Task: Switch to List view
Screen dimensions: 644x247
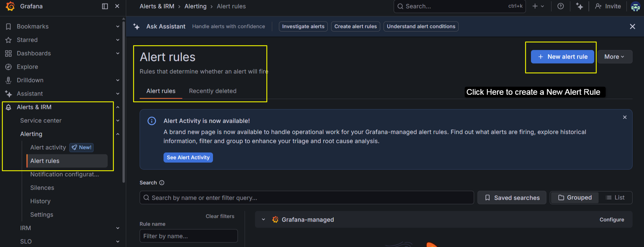Action: (x=615, y=198)
